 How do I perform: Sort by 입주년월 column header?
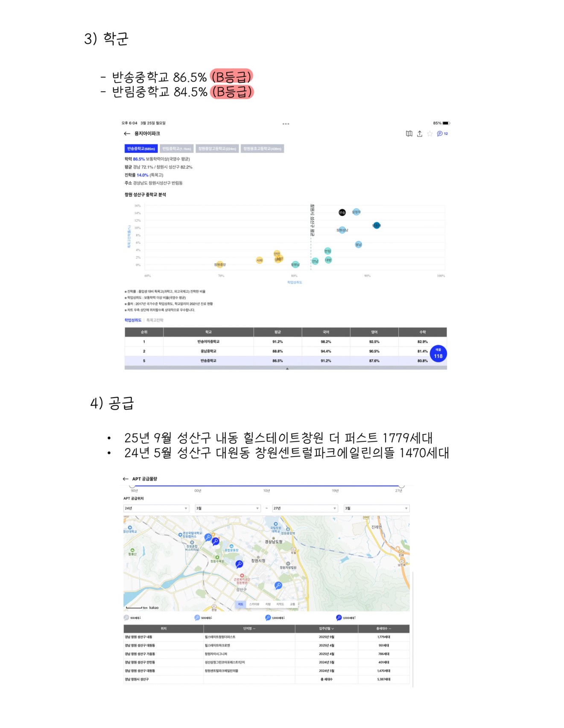(327, 629)
